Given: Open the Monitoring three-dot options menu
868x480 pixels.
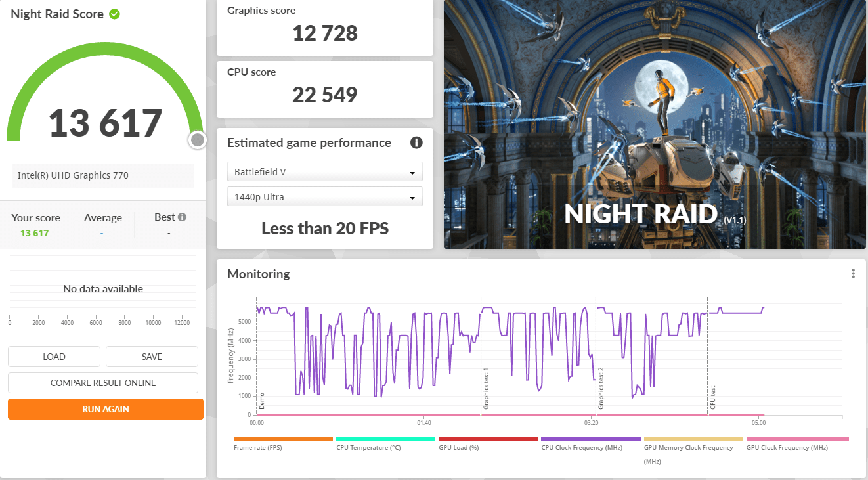Looking at the screenshot, I should coord(853,274).
